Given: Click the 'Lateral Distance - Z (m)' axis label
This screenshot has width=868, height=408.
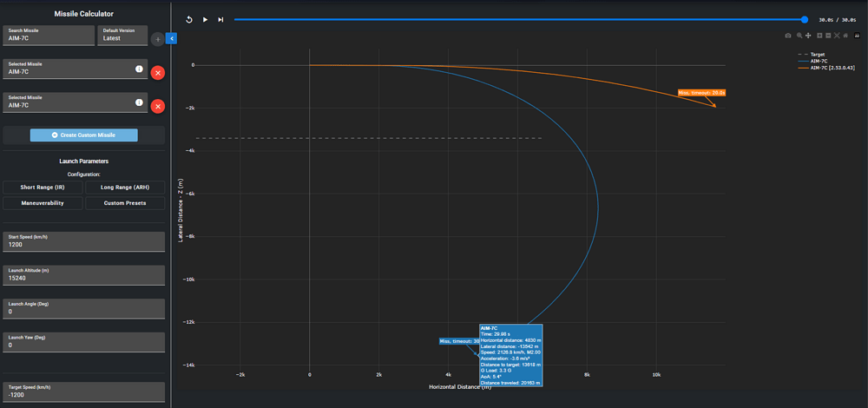Looking at the screenshot, I should (x=181, y=210).
